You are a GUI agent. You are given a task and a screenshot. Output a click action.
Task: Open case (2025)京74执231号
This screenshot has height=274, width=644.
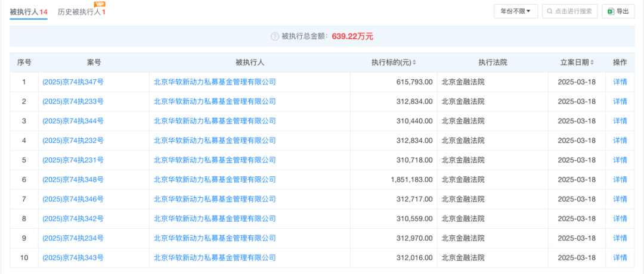(x=73, y=160)
